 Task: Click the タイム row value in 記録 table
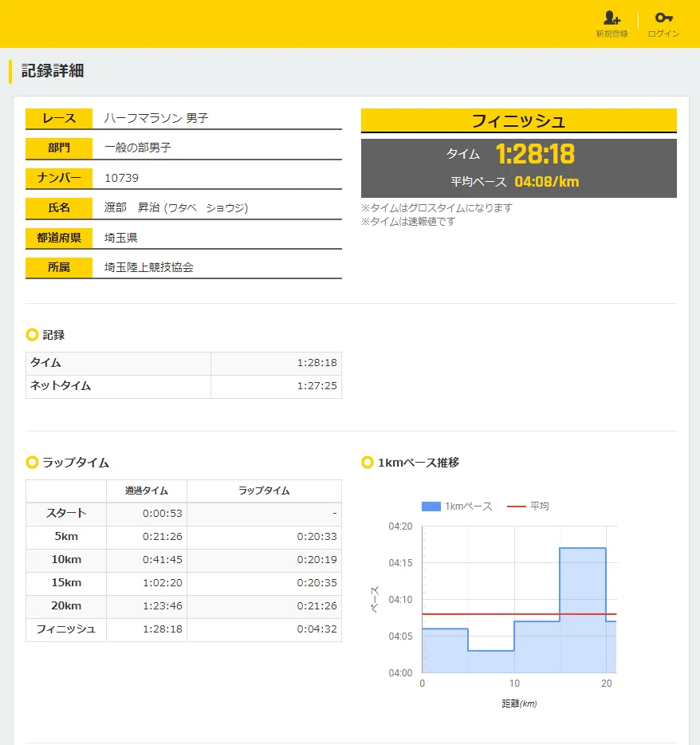pos(317,363)
